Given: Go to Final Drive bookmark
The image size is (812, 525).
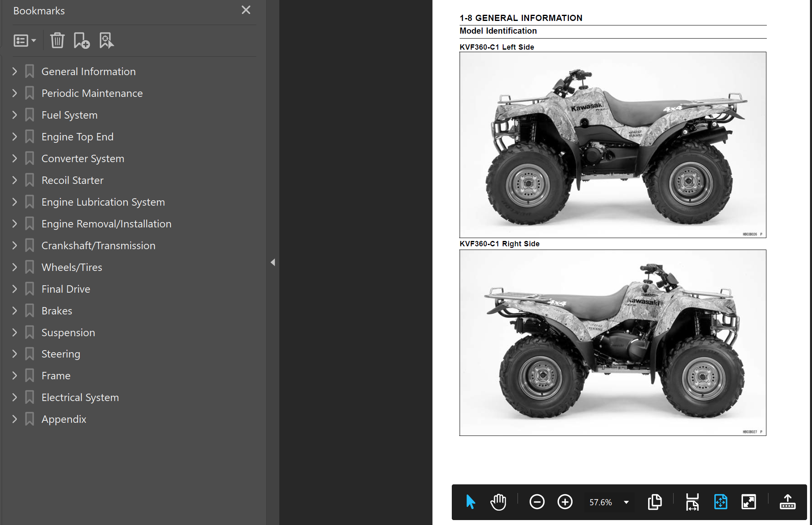Looking at the screenshot, I should pyautogui.click(x=66, y=289).
